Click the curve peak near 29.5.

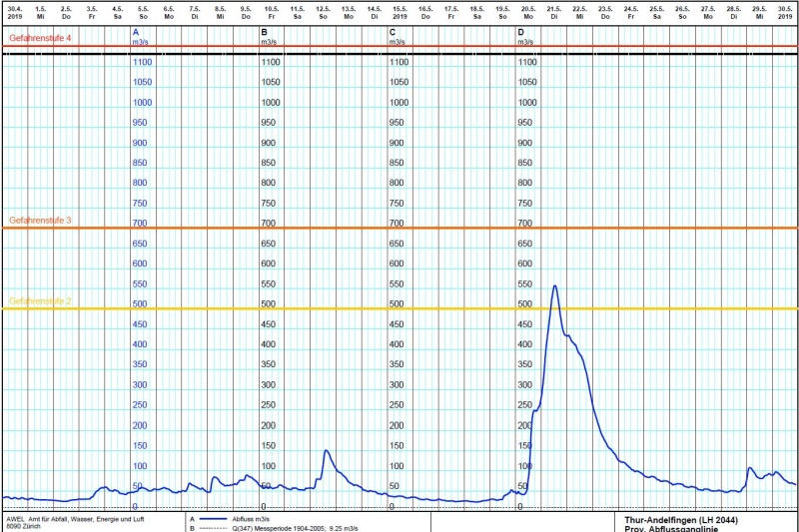point(750,468)
